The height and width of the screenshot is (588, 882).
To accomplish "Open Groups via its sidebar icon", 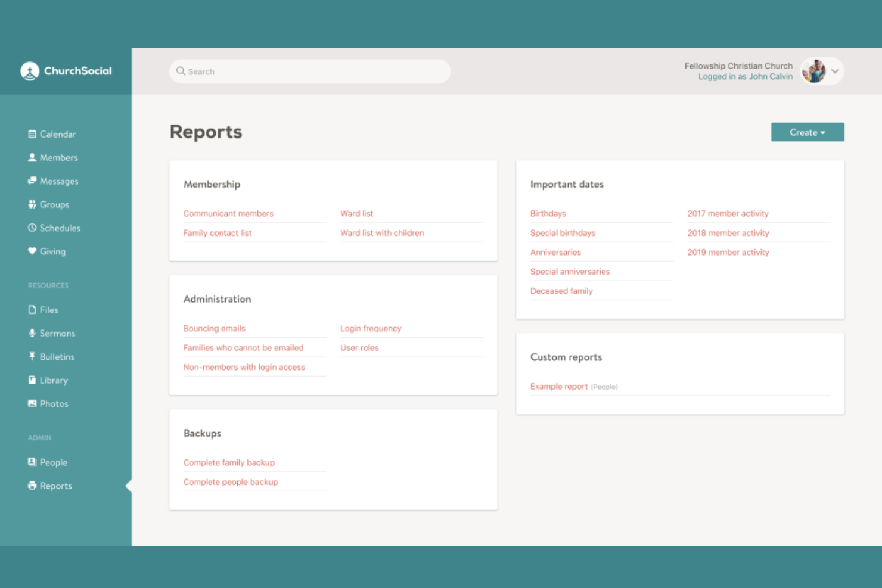I will pyautogui.click(x=33, y=204).
